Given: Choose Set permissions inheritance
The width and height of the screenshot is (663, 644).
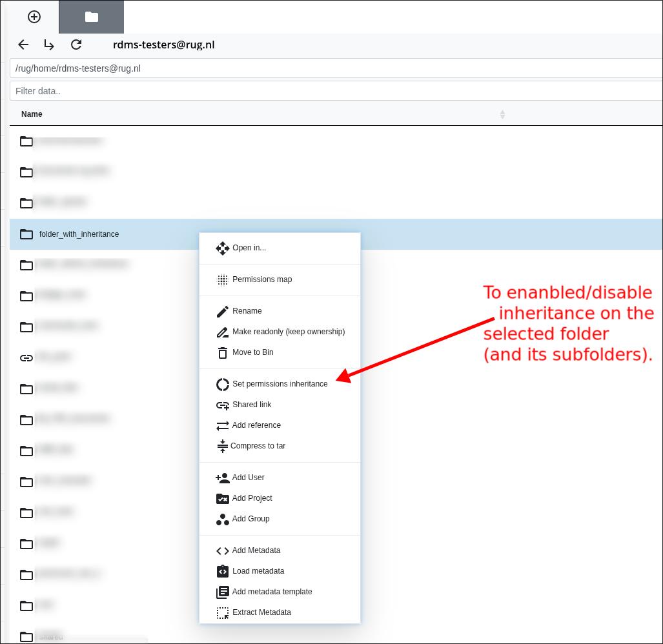Looking at the screenshot, I should [x=280, y=384].
